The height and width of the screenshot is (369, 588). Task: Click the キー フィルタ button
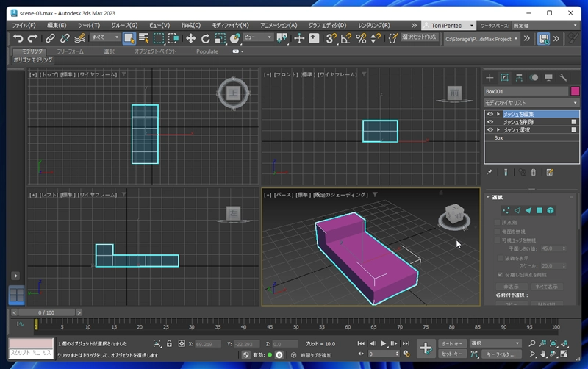point(501,354)
